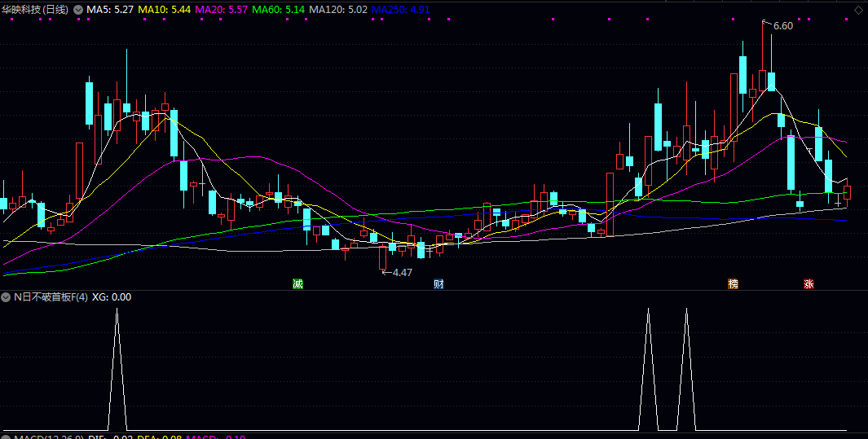The height and width of the screenshot is (439, 868).
Task: Open dropdown beside N日不破首板F(4) indicator
Action: 7,297
